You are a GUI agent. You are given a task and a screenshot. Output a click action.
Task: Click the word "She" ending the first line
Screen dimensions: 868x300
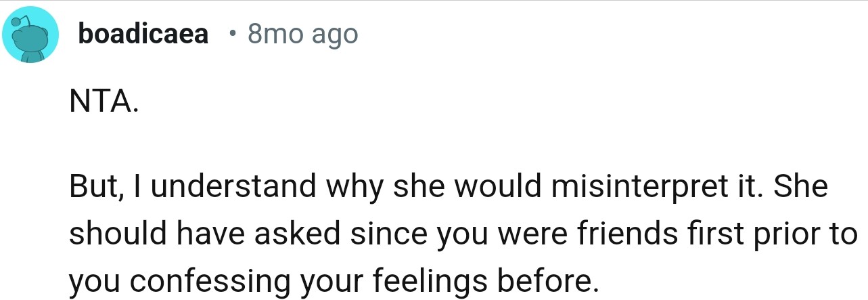click(804, 187)
